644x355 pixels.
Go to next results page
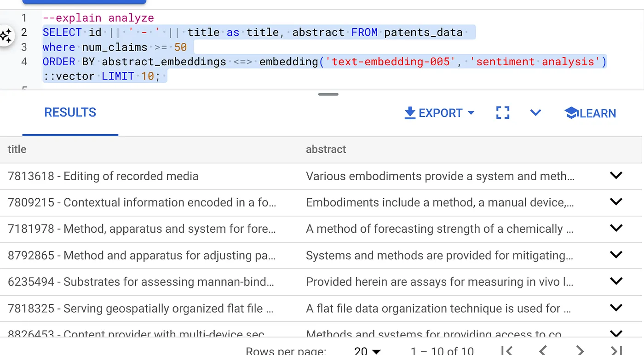(x=580, y=350)
